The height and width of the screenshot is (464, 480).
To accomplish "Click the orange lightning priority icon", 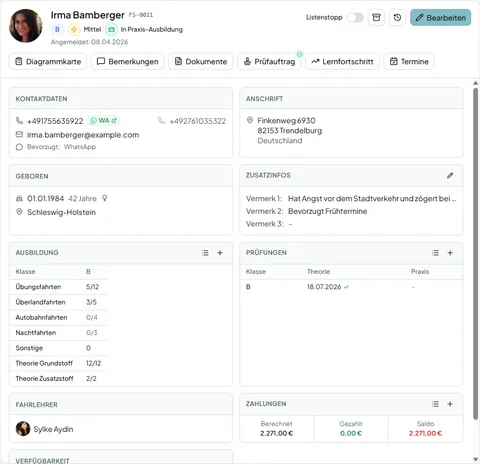I will [x=74, y=29].
